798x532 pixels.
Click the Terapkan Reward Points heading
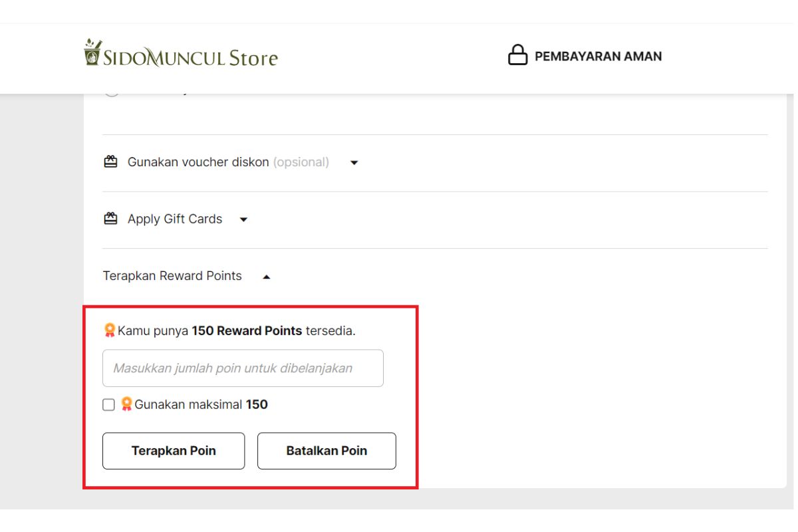[172, 275]
